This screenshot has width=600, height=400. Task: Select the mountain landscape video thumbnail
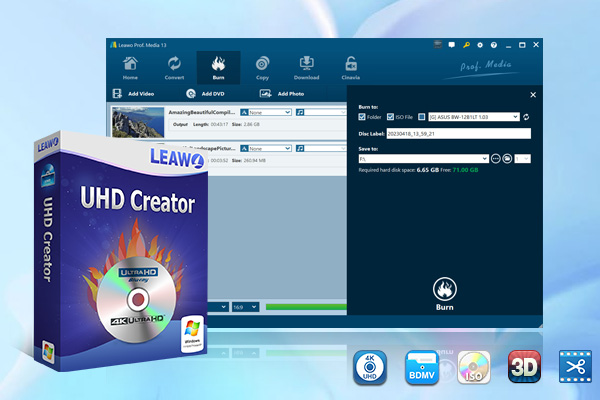click(x=138, y=122)
